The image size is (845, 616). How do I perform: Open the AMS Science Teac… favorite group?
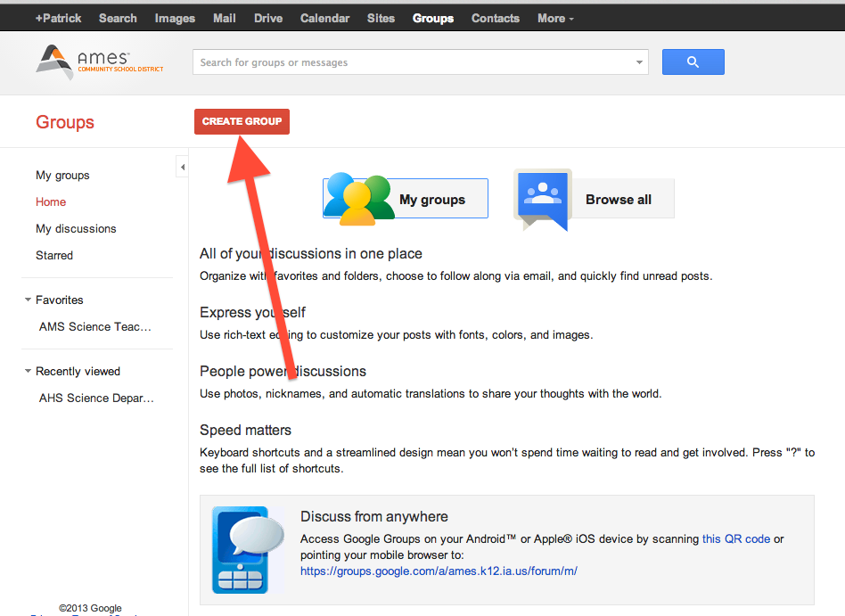point(94,326)
